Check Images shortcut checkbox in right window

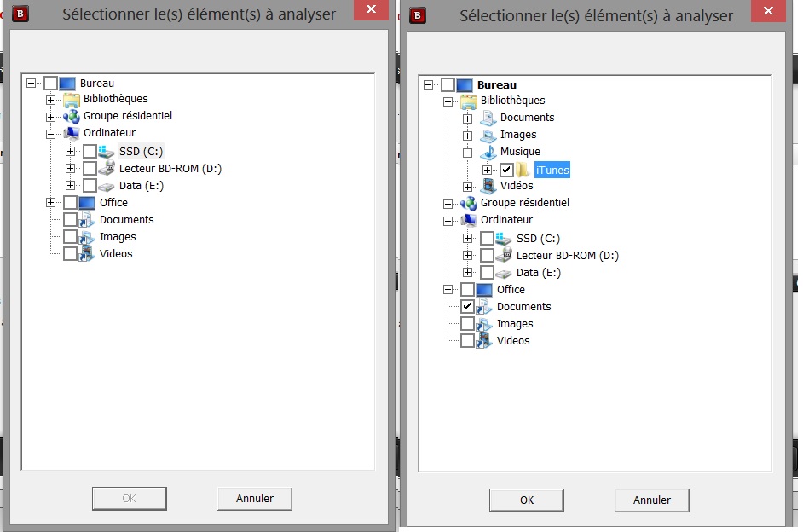[x=467, y=324]
